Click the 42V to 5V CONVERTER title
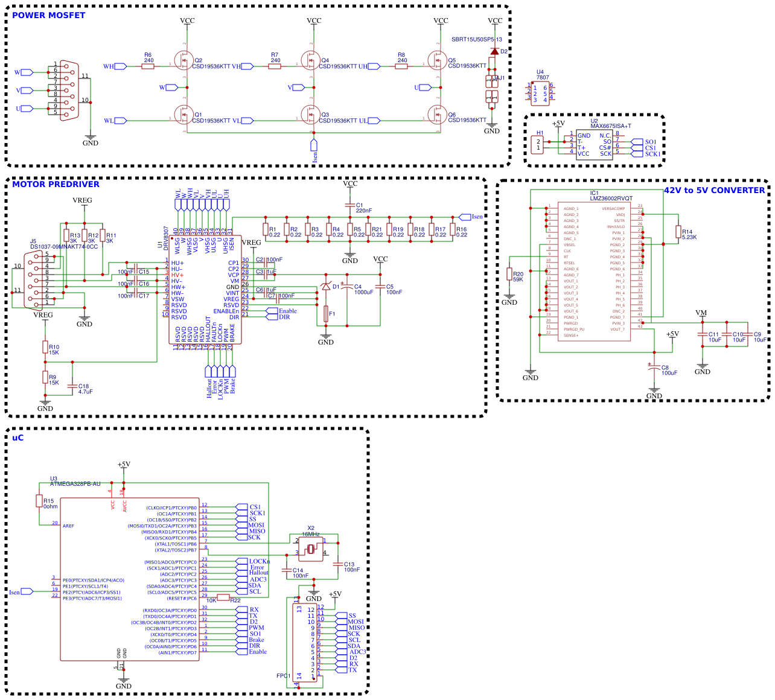The height and width of the screenshot is (700, 775). tap(715, 190)
